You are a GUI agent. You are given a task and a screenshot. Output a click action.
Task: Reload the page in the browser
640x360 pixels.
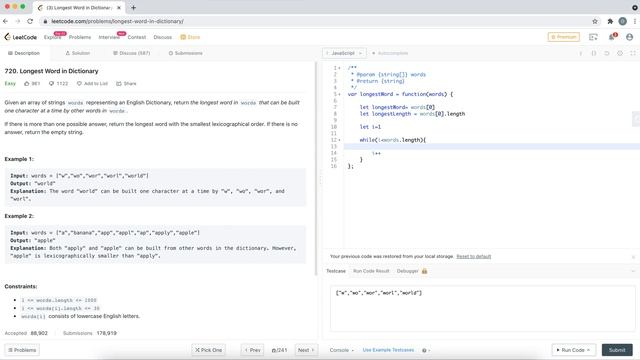(30, 21)
